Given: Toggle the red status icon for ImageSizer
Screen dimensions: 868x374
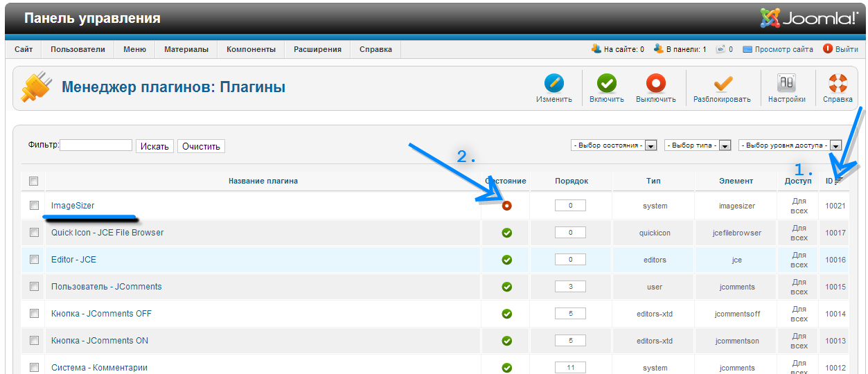Looking at the screenshot, I should (x=506, y=206).
